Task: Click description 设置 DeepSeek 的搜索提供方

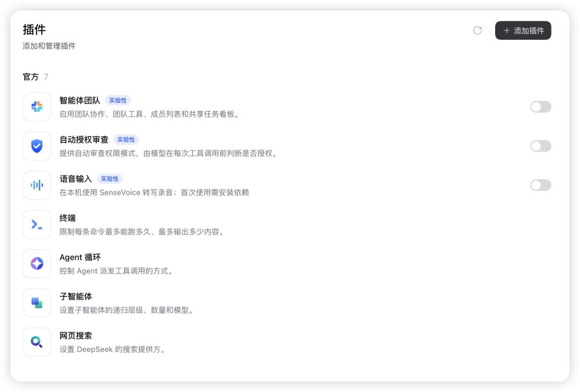Action: coord(113,349)
